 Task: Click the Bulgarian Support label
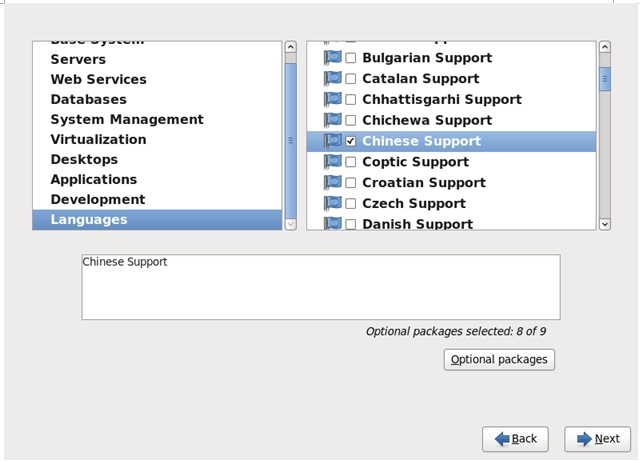click(427, 58)
